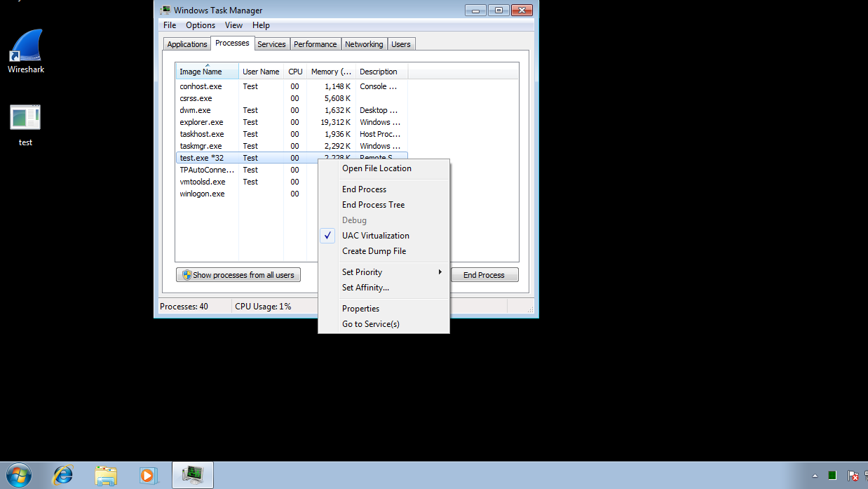Choose Create Dump File
The image size is (868, 489).
pos(384,251)
